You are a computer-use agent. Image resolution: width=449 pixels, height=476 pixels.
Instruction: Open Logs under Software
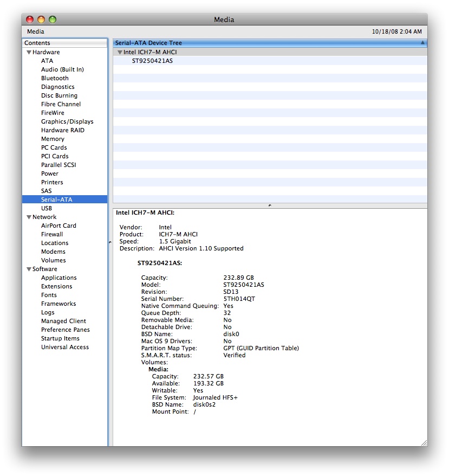(x=48, y=312)
